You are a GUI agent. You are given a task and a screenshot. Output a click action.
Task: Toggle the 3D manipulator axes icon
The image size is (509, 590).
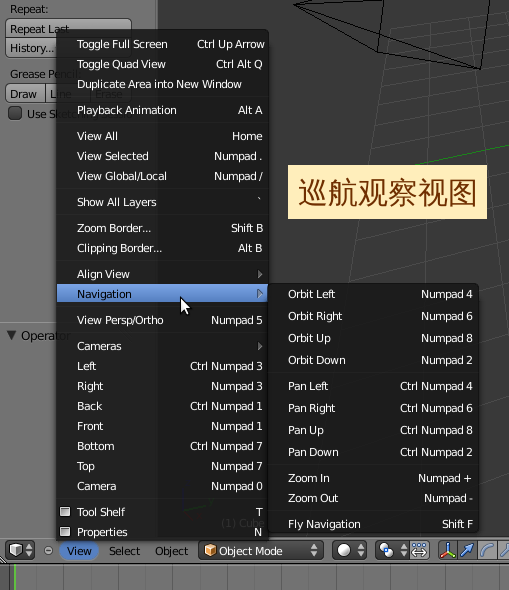point(448,550)
